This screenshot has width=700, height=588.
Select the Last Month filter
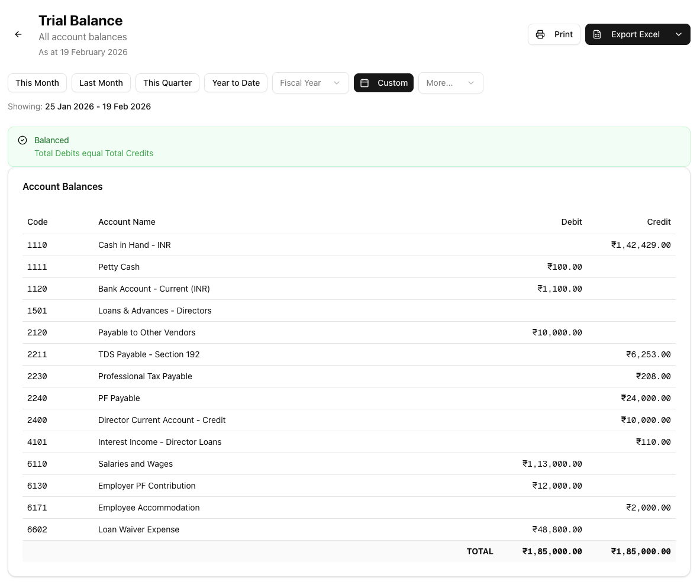click(101, 83)
